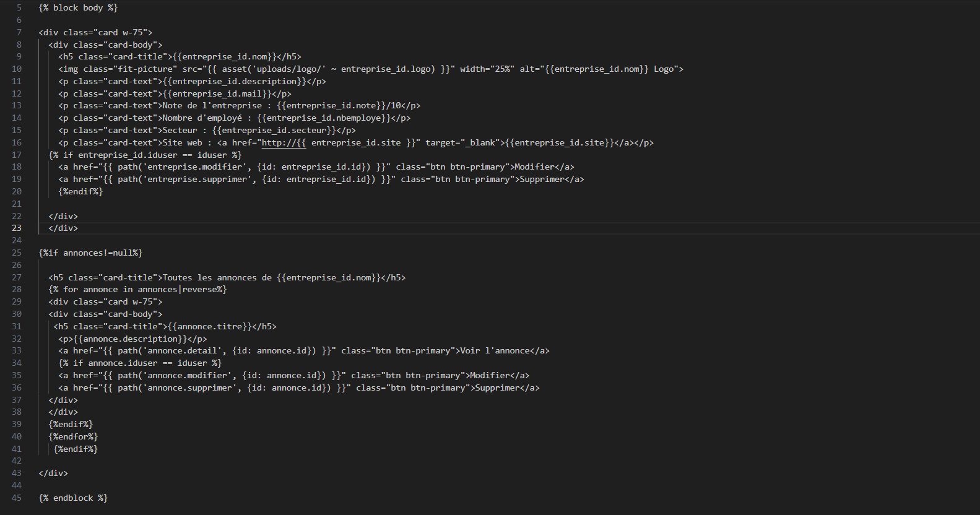Screen dimensions: 980x515
Task: Click '{%endif%}' on line 20
Action: pos(80,191)
